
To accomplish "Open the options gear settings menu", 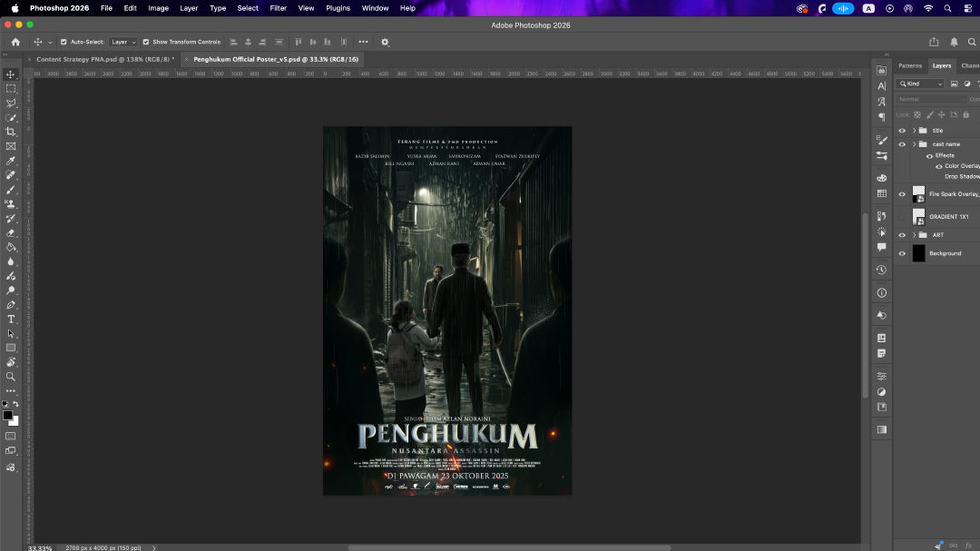I will 385,42.
